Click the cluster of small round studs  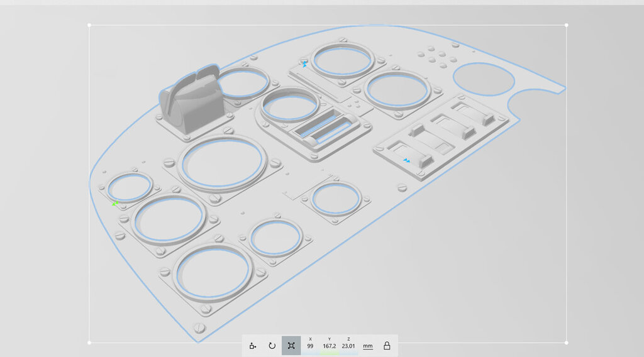438,57
